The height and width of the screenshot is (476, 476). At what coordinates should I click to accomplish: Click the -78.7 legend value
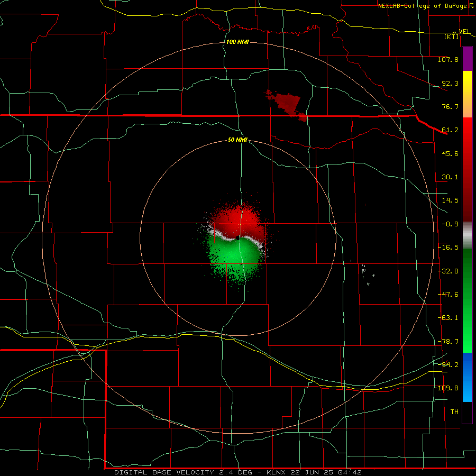[x=448, y=342]
